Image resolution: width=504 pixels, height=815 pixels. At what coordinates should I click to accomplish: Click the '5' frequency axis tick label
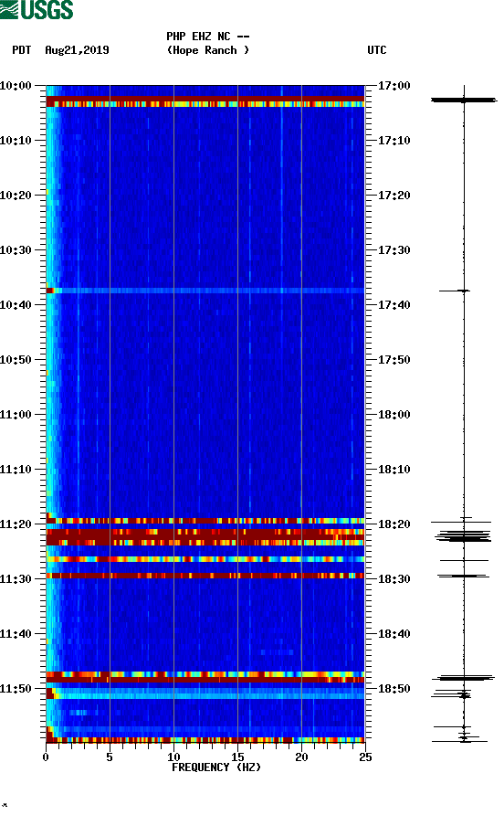pos(110,757)
